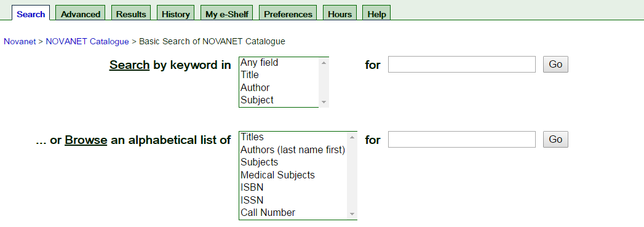Select 'Title' in keyword search list
This screenshot has width=644, height=227.
[279, 75]
